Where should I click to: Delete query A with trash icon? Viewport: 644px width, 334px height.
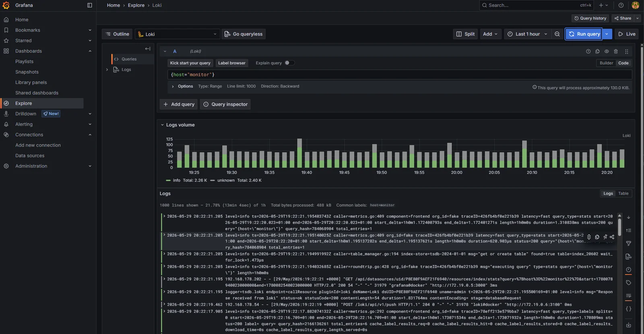(x=616, y=51)
